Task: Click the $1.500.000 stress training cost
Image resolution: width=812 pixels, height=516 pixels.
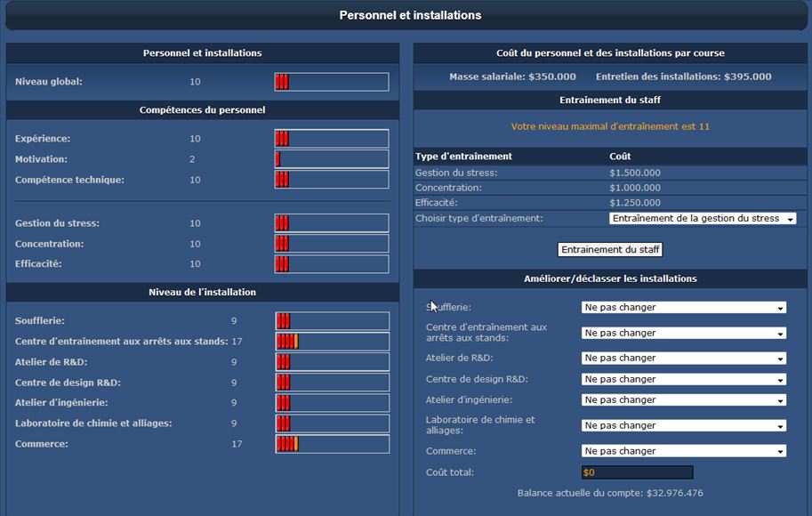Action: pos(635,173)
